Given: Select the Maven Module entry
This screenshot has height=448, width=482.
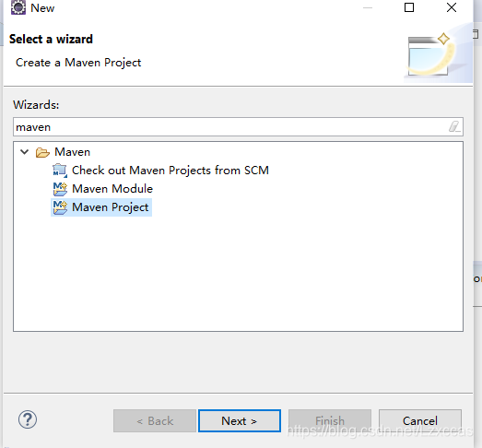Looking at the screenshot, I should [x=112, y=189].
